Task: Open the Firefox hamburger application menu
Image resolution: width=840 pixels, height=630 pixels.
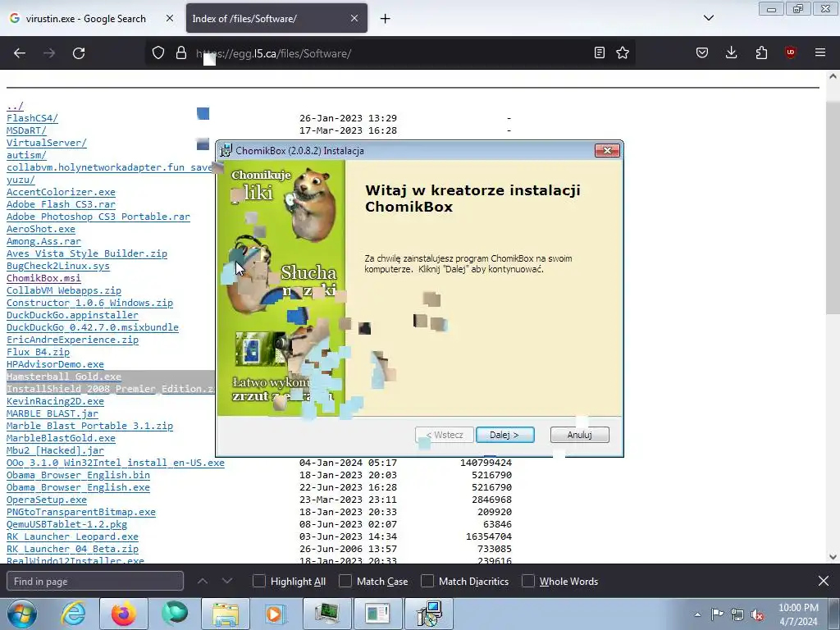Action: click(x=820, y=52)
